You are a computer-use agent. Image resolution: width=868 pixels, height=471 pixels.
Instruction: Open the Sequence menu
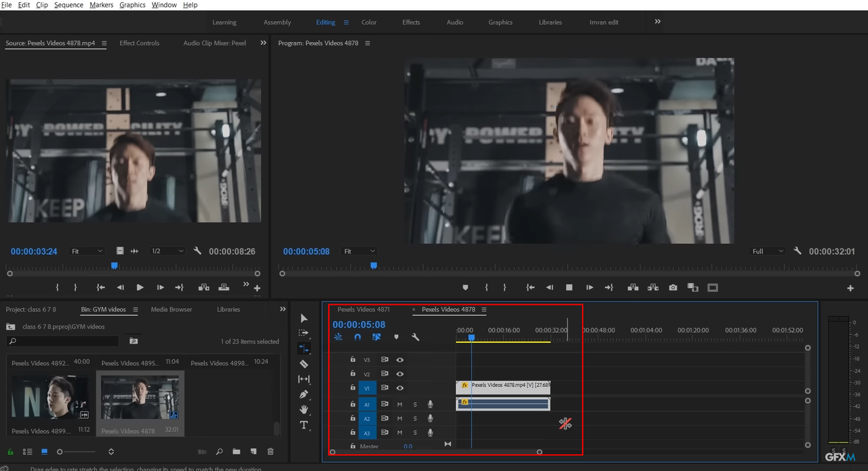(68, 5)
